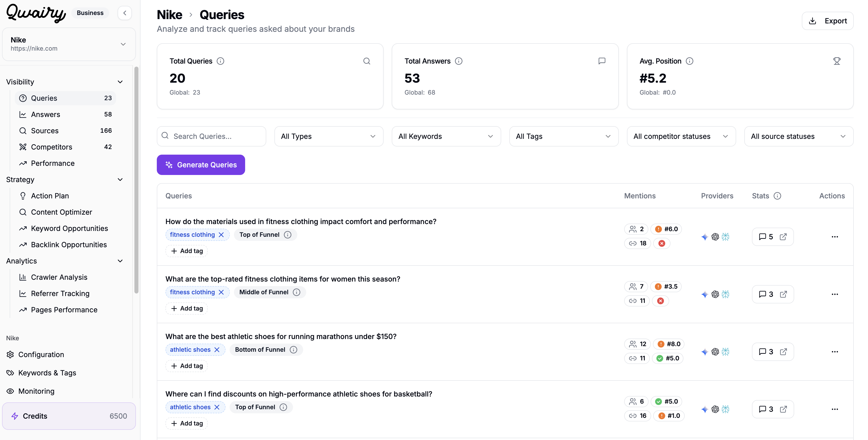The image size is (868, 440).
Task: Click the Generate Queries button
Action: (201, 165)
